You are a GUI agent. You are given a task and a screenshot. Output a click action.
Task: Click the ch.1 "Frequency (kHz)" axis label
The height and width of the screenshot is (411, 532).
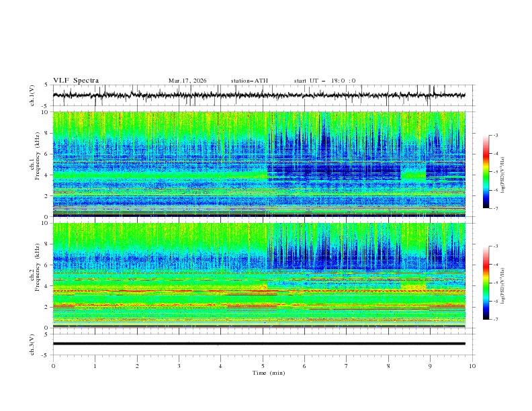pos(38,156)
